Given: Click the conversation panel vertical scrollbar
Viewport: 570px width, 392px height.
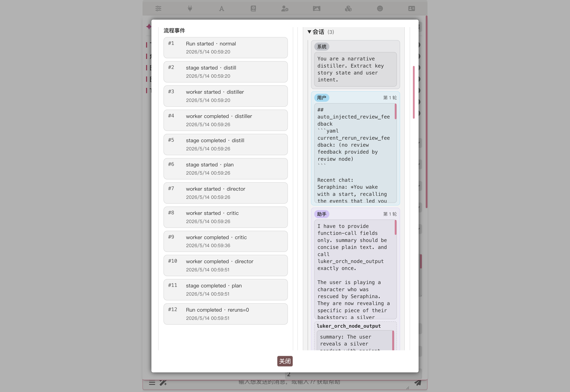Looking at the screenshot, I should tap(414, 92).
